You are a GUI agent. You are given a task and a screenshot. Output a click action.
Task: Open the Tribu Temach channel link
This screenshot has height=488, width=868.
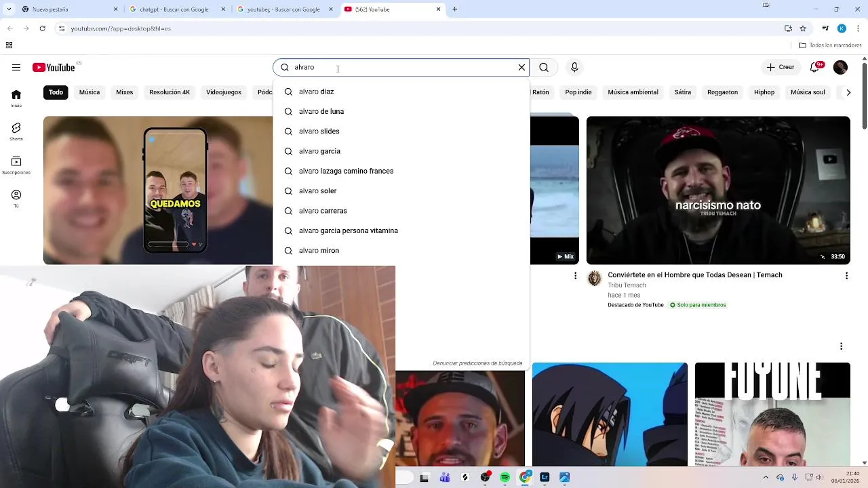pos(627,285)
